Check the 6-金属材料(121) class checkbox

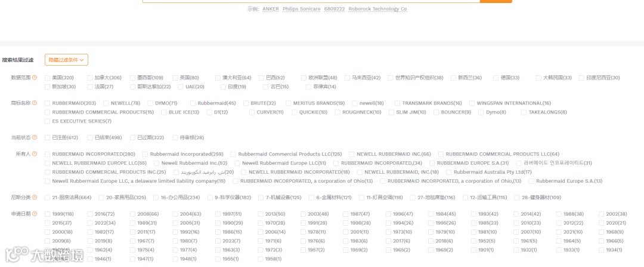[311, 198]
